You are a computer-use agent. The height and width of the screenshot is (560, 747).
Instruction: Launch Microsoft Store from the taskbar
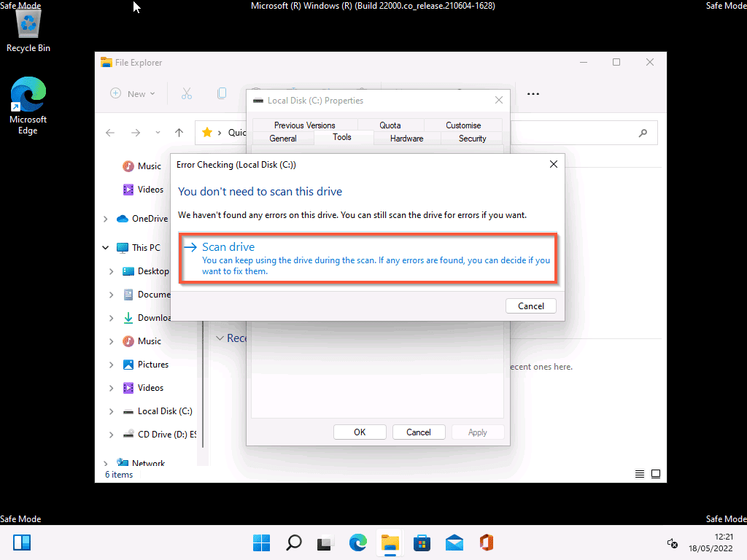422,542
